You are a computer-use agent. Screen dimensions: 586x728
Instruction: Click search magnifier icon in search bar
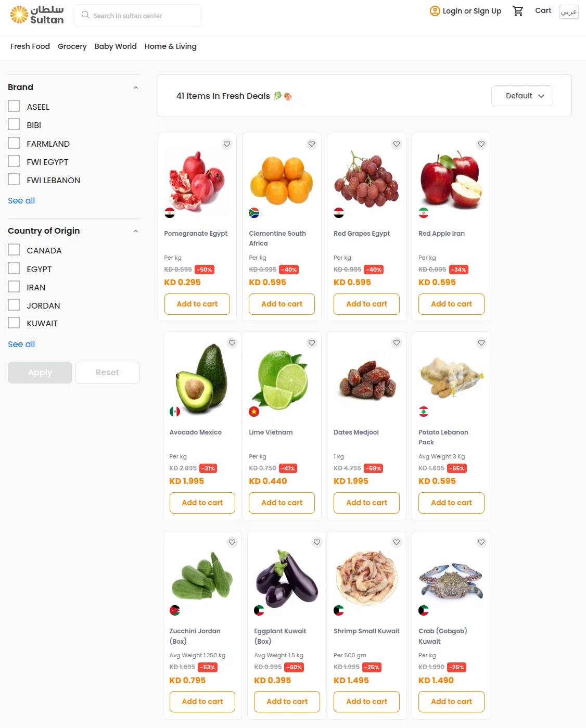click(85, 15)
